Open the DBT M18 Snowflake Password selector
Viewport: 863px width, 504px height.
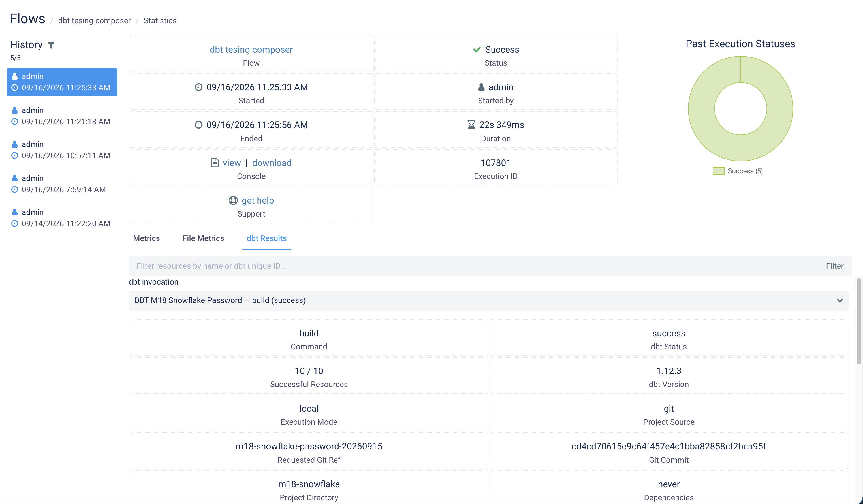[488, 300]
